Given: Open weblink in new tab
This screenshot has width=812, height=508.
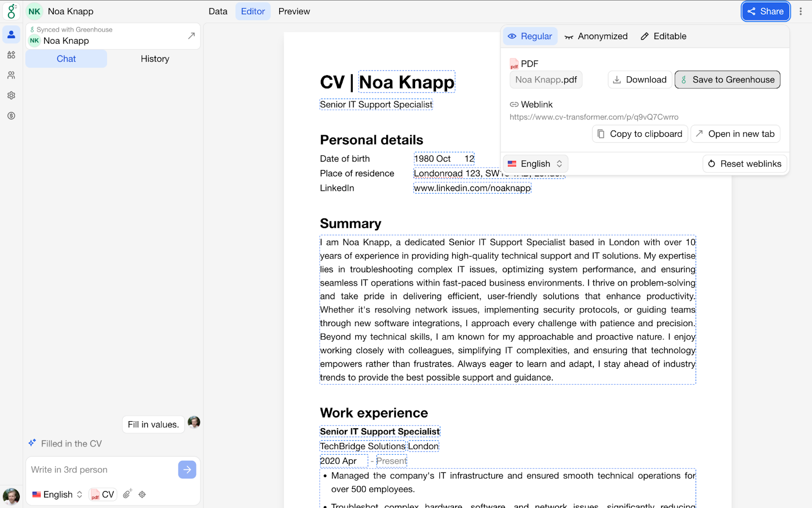Looking at the screenshot, I should point(735,134).
